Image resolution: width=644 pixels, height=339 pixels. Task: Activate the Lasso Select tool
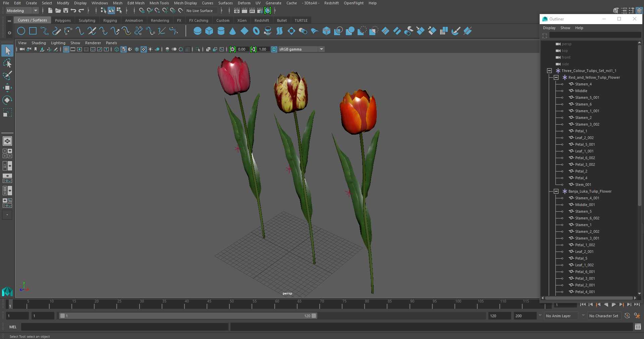pos(7,63)
